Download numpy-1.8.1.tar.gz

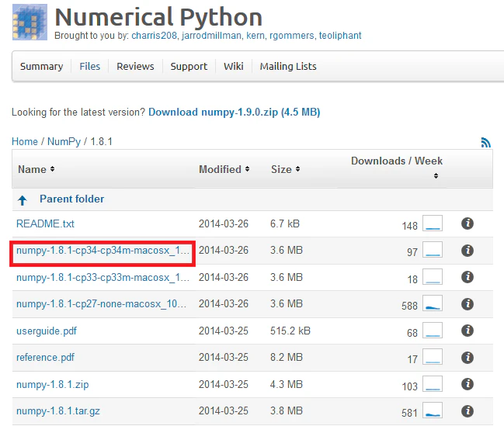click(x=58, y=411)
